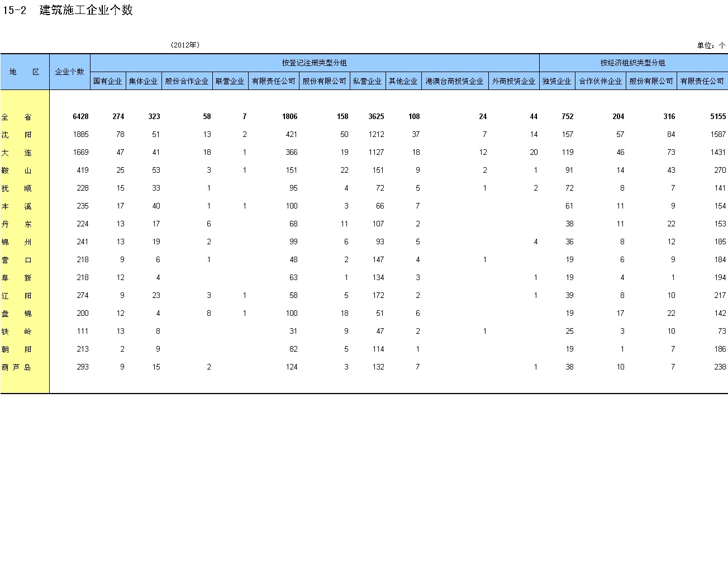Select the 联营企业 column header
Screen dimensions: 728x573
tap(230, 81)
